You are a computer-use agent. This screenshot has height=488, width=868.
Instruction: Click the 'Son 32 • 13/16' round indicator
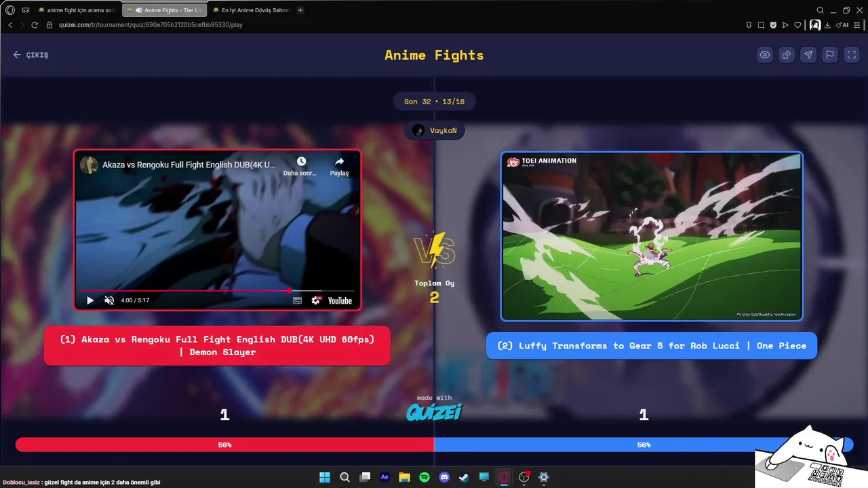[434, 102]
